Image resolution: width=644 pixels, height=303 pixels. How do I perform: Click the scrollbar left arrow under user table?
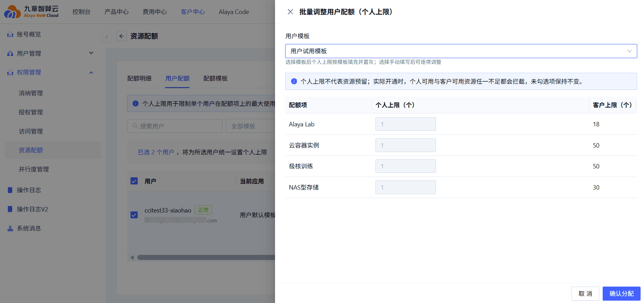click(132, 258)
